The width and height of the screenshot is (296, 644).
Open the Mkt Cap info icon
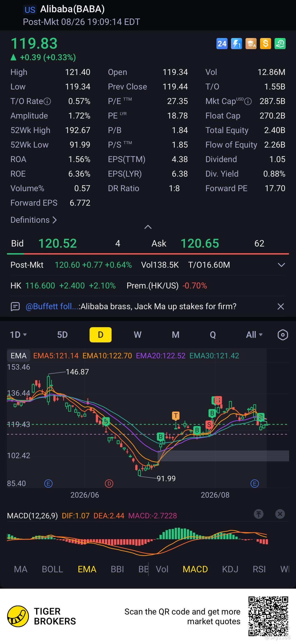[x=248, y=101]
